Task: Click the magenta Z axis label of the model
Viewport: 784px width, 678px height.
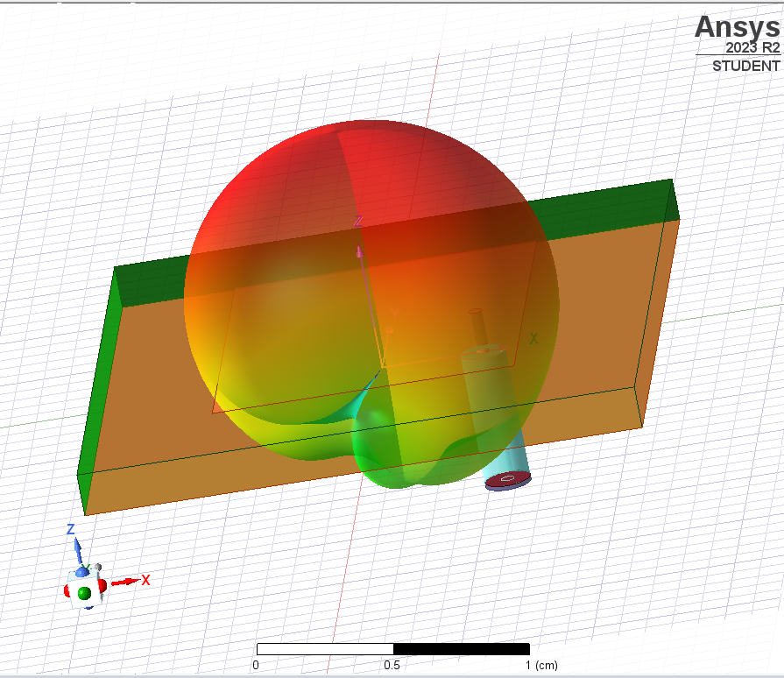Action: pyautogui.click(x=358, y=222)
